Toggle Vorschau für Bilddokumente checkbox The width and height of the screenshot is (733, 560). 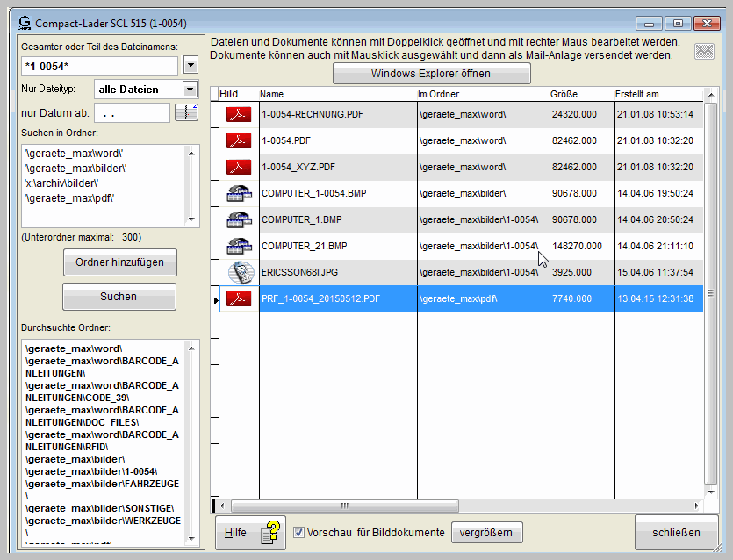click(x=298, y=533)
